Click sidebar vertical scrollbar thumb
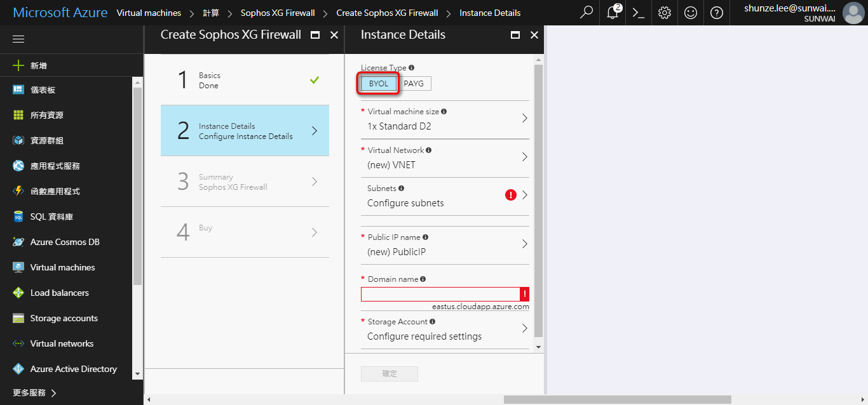868x405 pixels. click(x=137, y=187)
